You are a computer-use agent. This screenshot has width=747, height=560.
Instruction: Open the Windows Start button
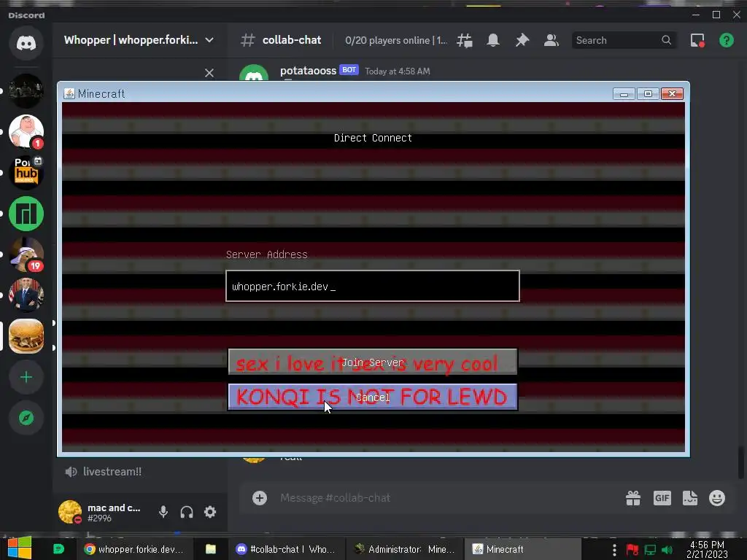point(20,548)
